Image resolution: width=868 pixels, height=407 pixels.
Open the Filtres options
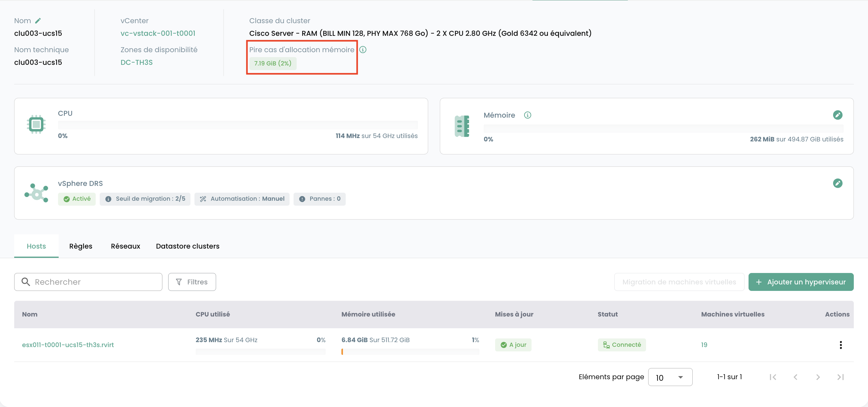click(192, 282)
